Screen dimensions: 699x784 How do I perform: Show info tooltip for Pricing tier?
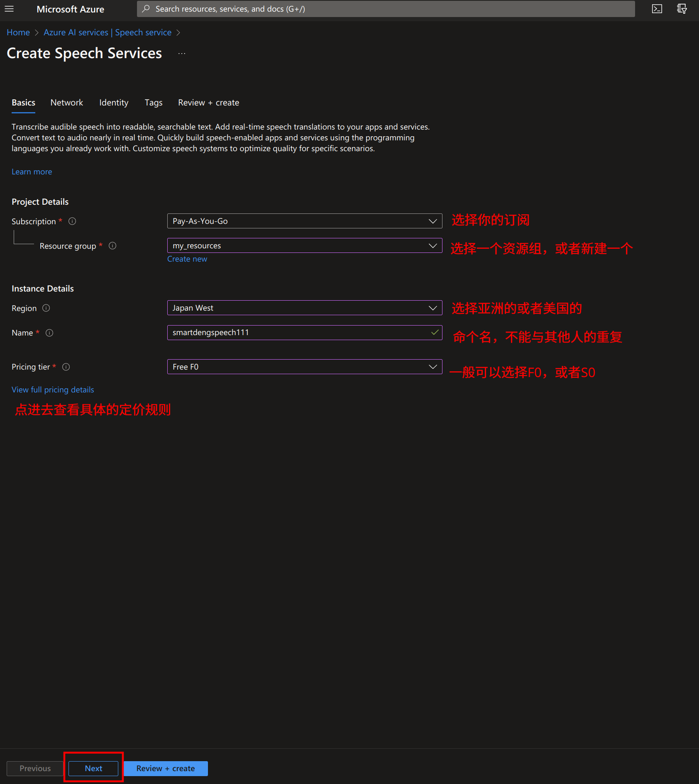[66, 367]
